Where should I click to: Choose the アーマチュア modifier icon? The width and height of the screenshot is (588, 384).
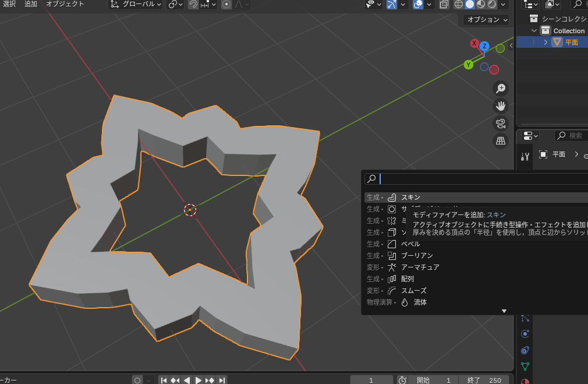pyautogui.click(x=392, y=267)
